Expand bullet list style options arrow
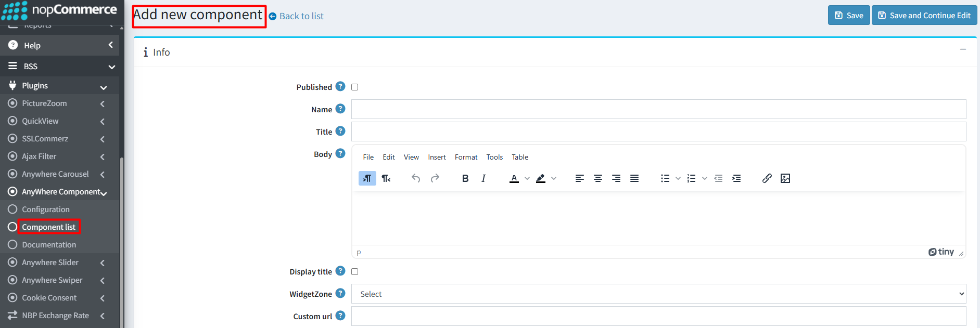Viewport: 980px width, 328px height. coord(678,178)
